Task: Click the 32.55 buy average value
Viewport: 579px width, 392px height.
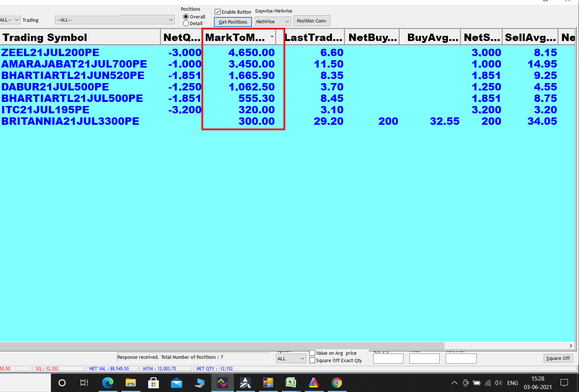Action: pyautogui.click(x=445, y=121)
